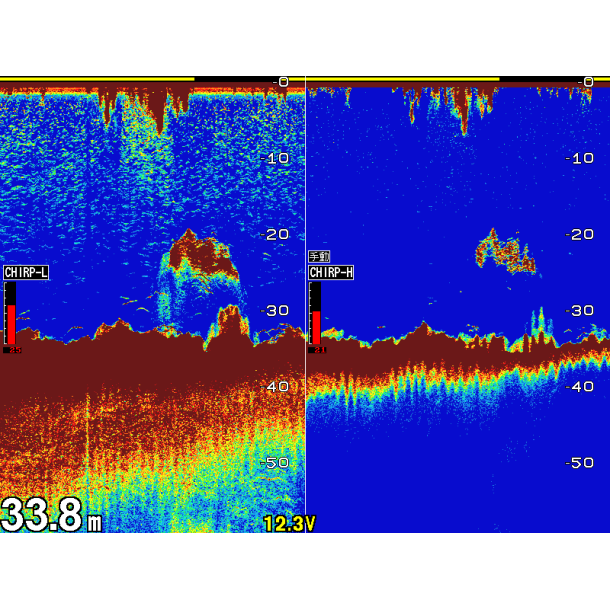Click the 50 depth marker, right panel
Screen dimensions: 610x610
point(581,462)
